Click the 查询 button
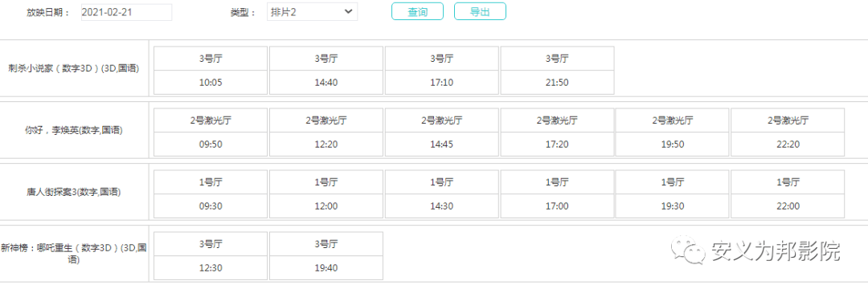This screenshot has height=289, width=868. [417, 11]
